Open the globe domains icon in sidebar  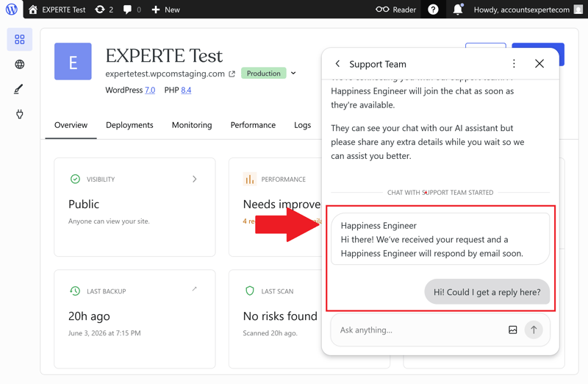20,65
